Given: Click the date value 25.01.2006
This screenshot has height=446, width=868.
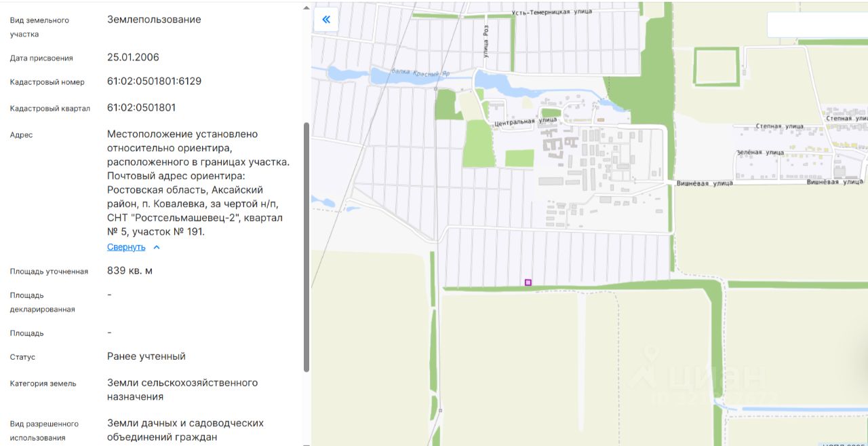Looking at the screenshot, I should pos(133,57).
